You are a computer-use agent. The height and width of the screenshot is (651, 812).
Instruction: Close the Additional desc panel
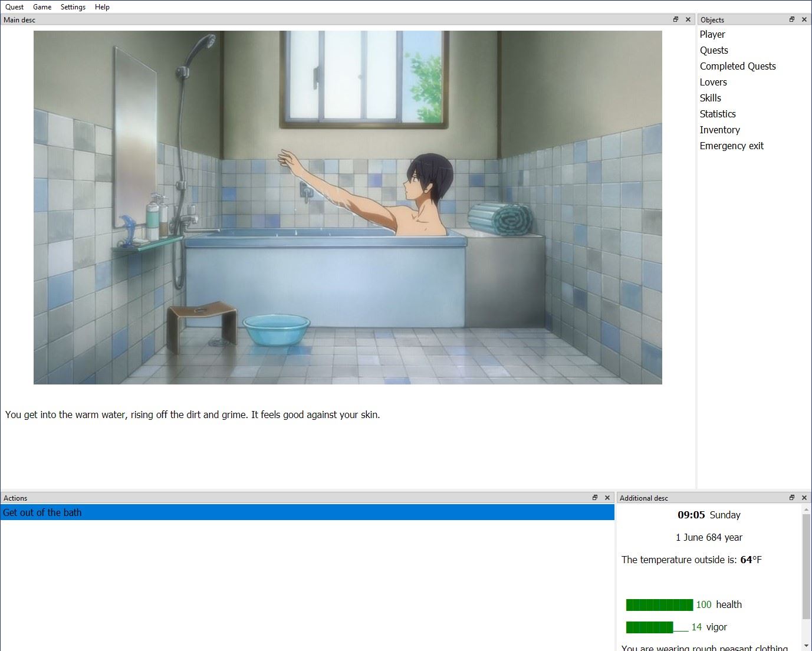[x=804, y=498]
